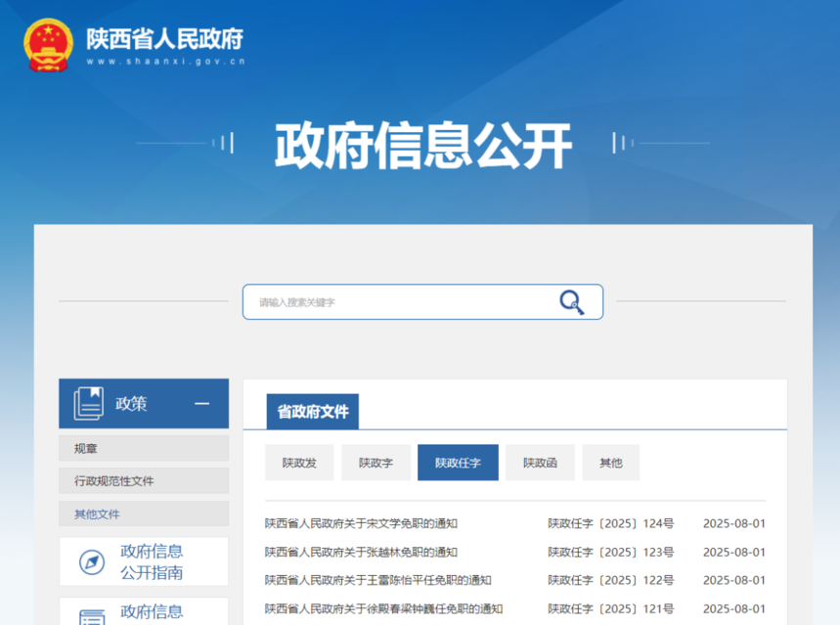The image size is (840, 625).
Task: Open the notice numbered 陕政任字〔2025〕122号
Action: click(377, 580)
